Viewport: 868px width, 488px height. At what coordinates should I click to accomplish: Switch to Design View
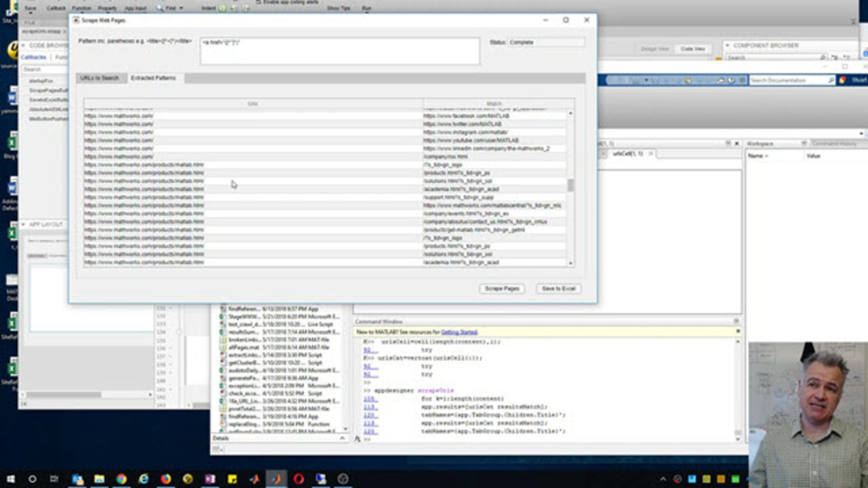tap(654, 49)
